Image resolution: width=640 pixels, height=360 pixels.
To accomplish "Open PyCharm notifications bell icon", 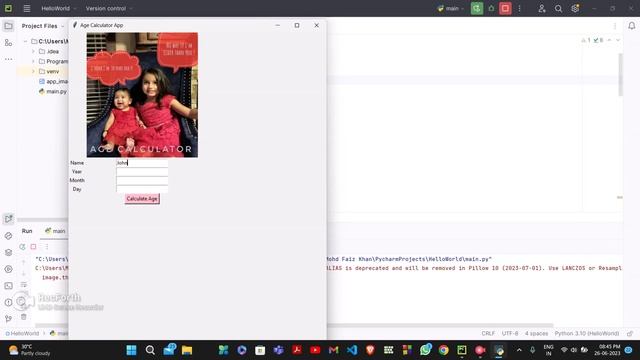I will pyautogui.click(x=631, y=26).
